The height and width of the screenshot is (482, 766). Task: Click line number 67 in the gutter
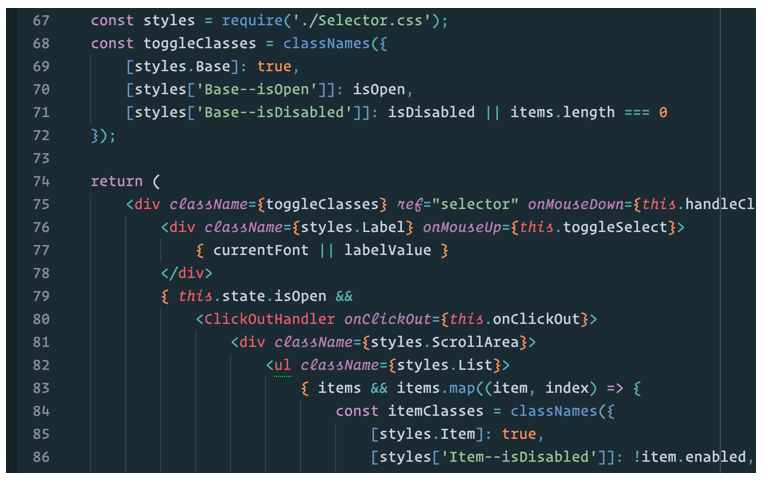[x=41, y=21]
